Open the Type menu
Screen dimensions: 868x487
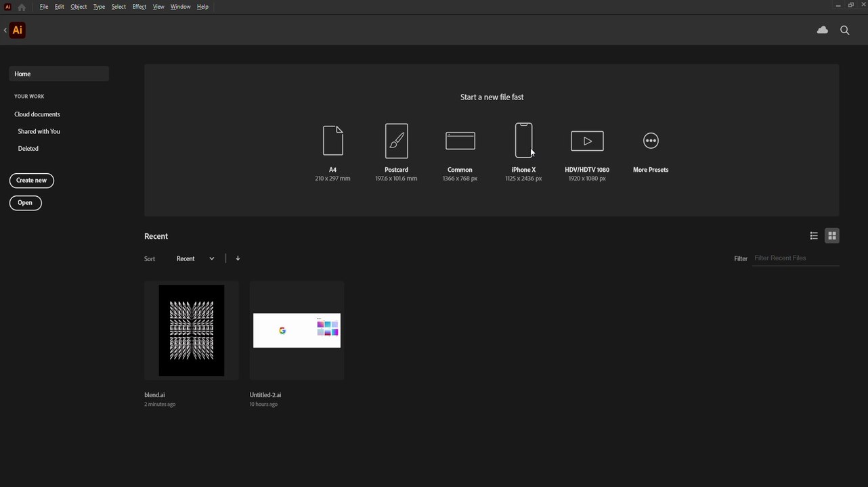pyautogui.click(x=99, y=7)
